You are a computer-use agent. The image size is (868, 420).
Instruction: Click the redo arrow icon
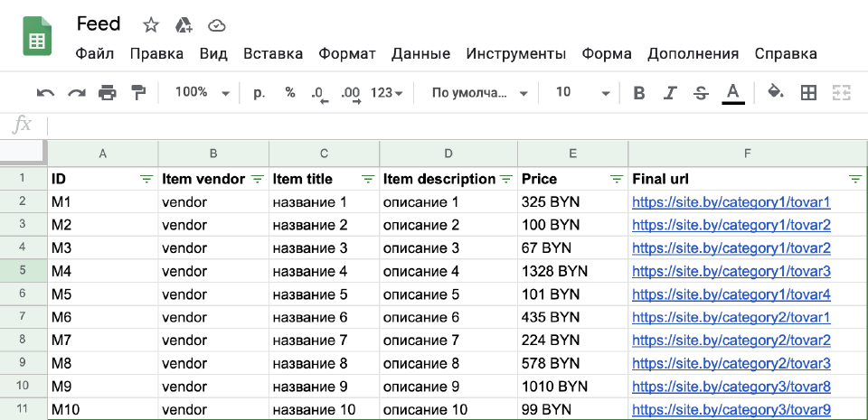(76, 93)
